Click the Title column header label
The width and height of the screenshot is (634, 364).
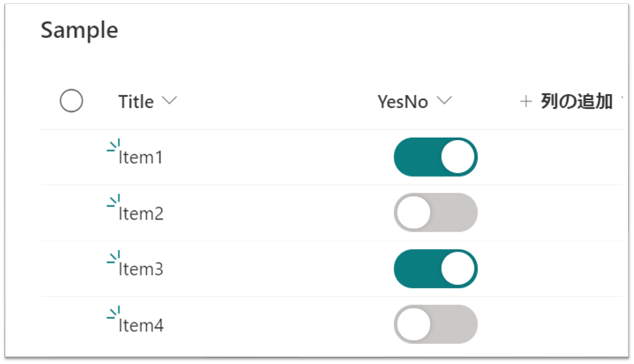(136, 102)
